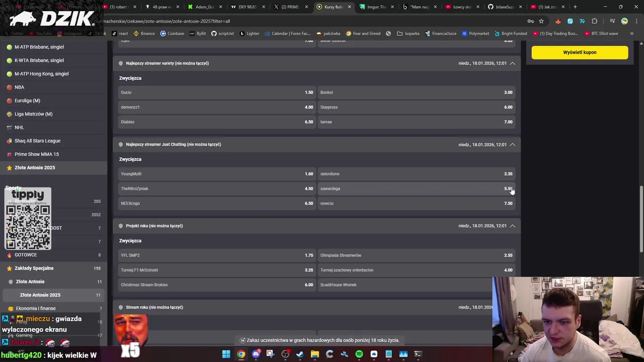This screenshot has height=362, width=644.
Task: Select Złote Antosie 2025 sub-item with count 11
Action: click(x=53, y=295)
